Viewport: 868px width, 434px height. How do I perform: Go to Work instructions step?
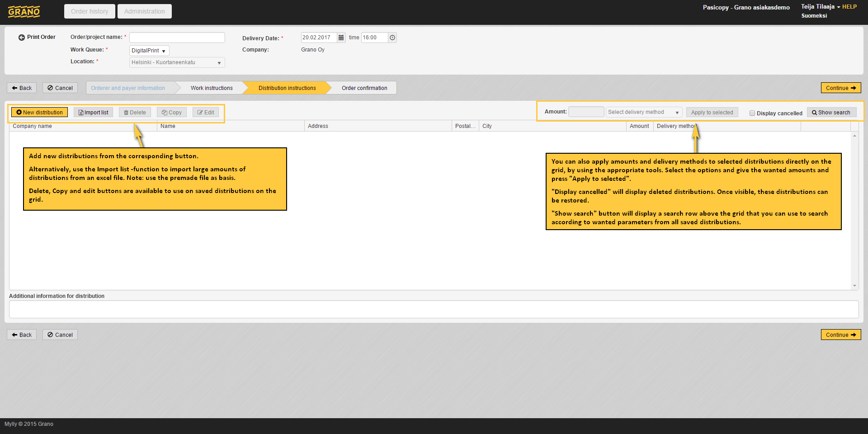[x=212, y=88]
